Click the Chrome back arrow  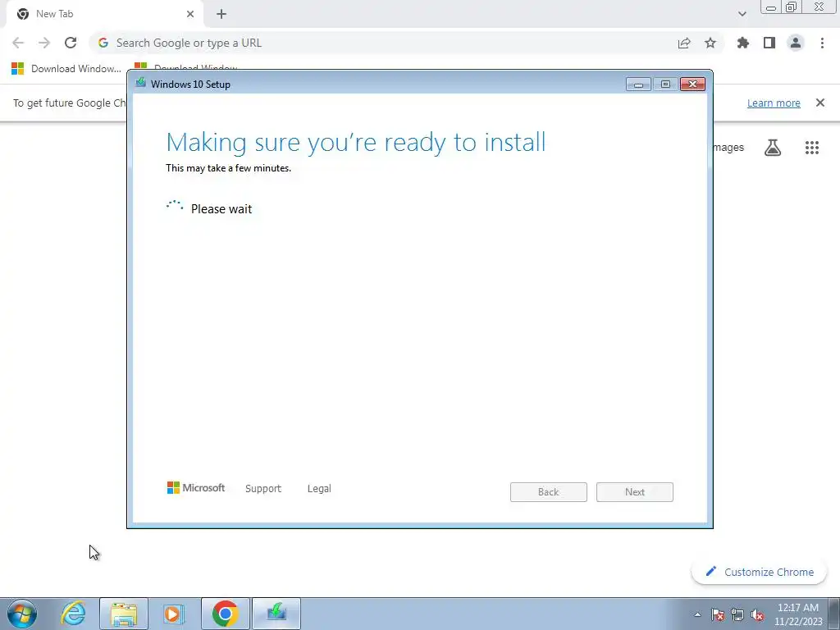pyautogui.click(x=18, y=43)
